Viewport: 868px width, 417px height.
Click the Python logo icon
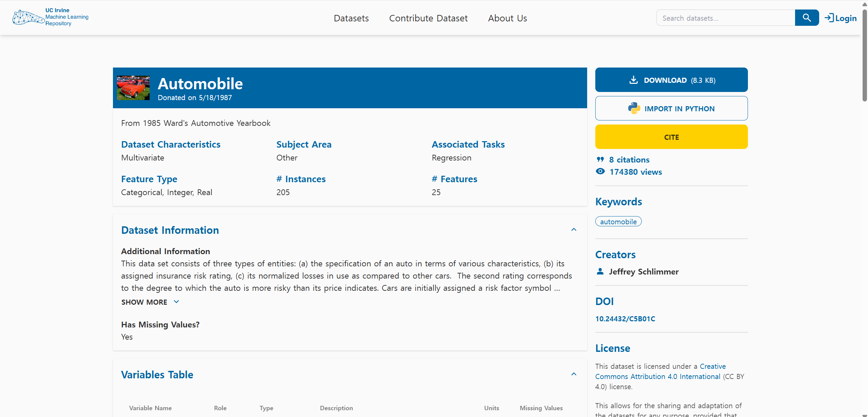(634, 108)
